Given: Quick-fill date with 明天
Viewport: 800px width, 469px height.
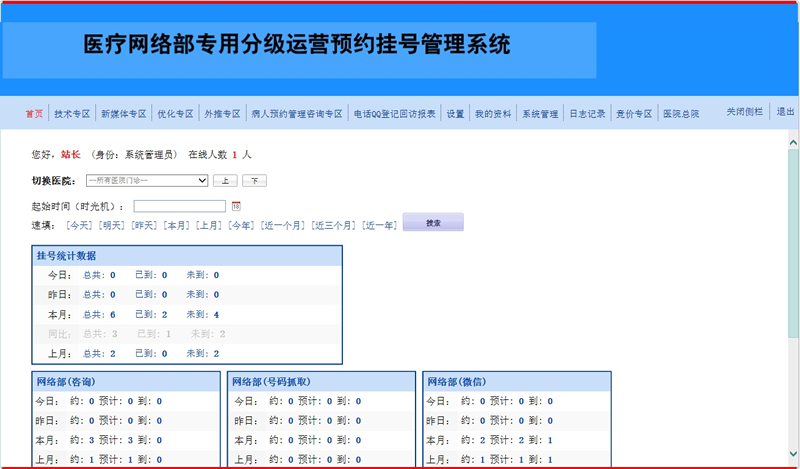Looking at the screenshot, I should tap(112, 226).
